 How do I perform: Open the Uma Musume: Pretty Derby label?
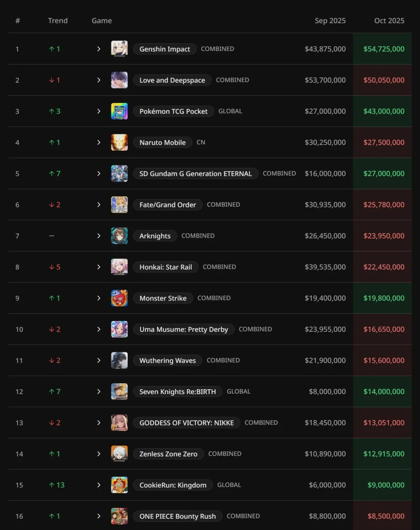click(x=184, y=329)
